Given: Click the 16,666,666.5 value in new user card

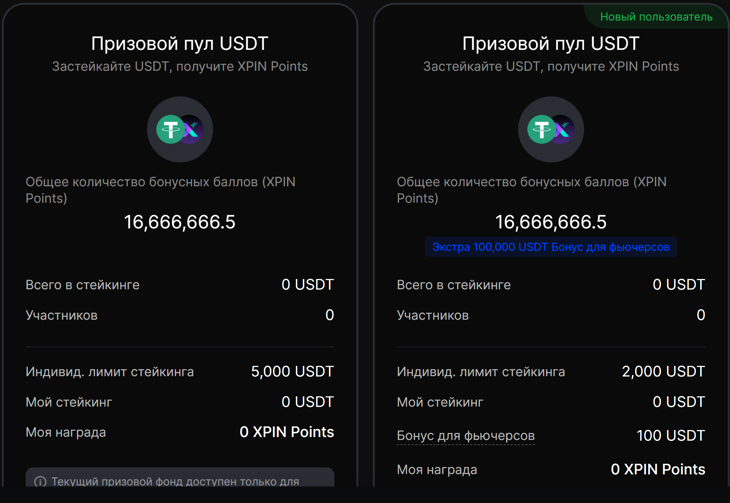Looking at the screenshot, I should click(x=551, y=222).
